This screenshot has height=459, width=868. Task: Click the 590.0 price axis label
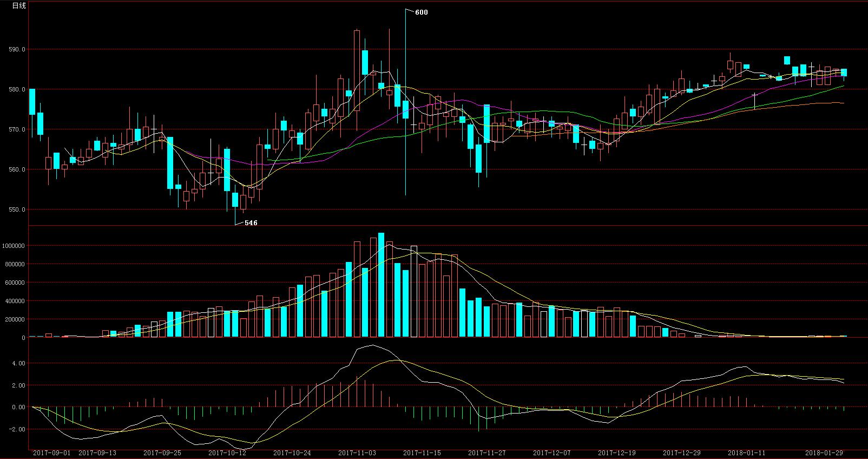[x=16, y=49]
